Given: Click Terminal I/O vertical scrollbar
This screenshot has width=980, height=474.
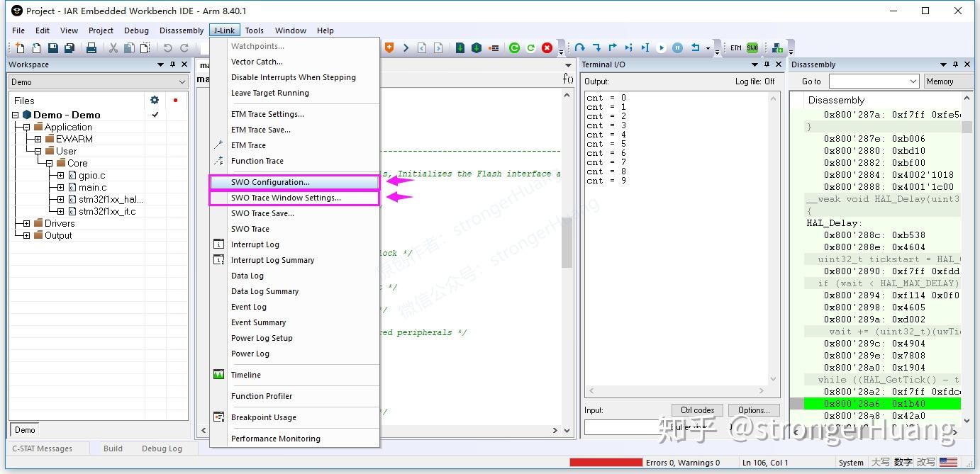Looking at the screenshot, I should click(x=774, y=237).
